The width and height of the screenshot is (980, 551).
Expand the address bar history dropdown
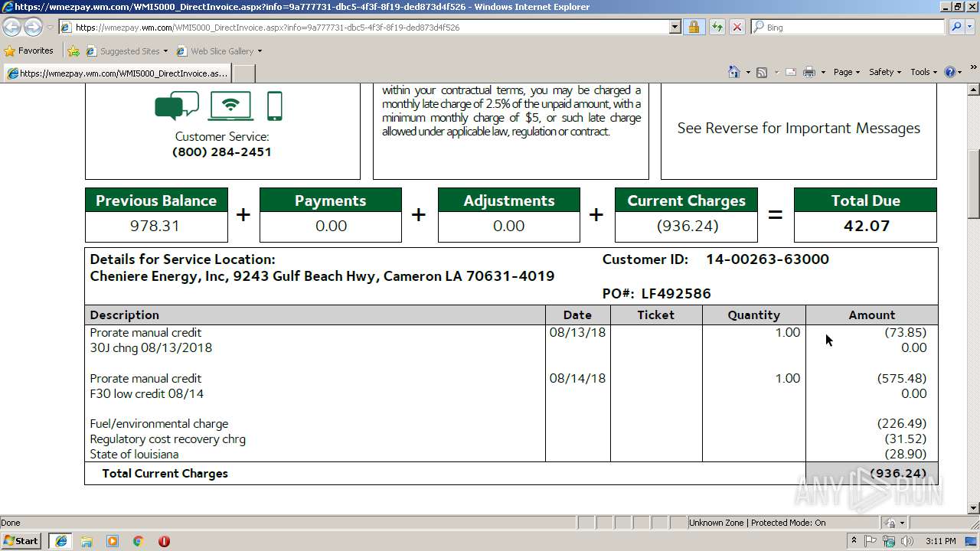(675, 27)
